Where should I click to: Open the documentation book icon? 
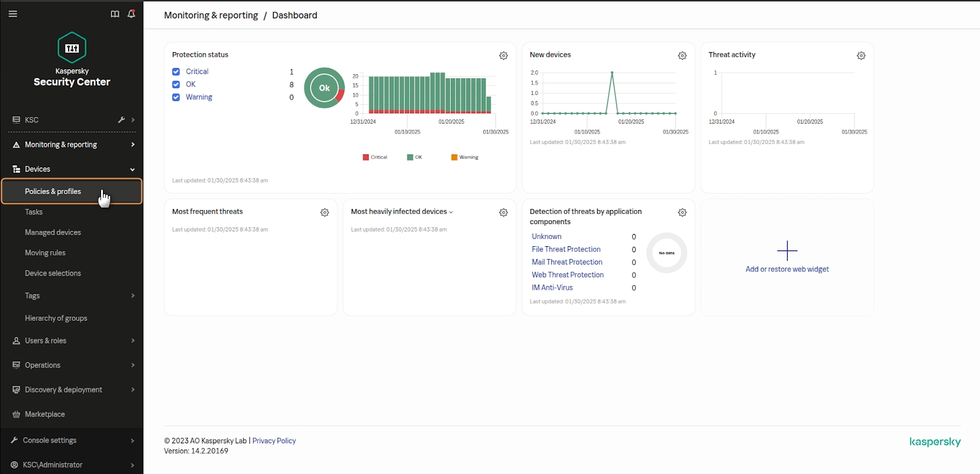[115, 14]
